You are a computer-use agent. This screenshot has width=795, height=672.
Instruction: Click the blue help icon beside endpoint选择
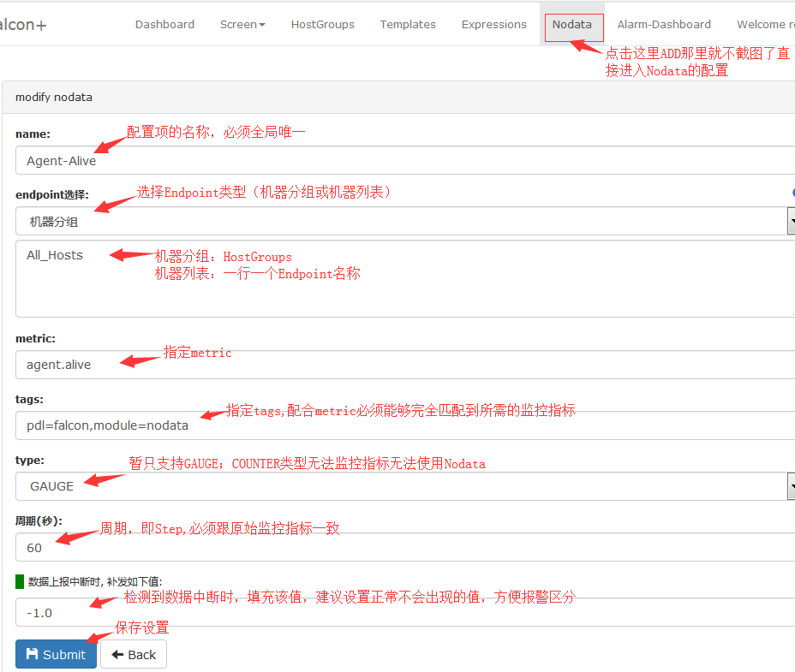(792, 194)
